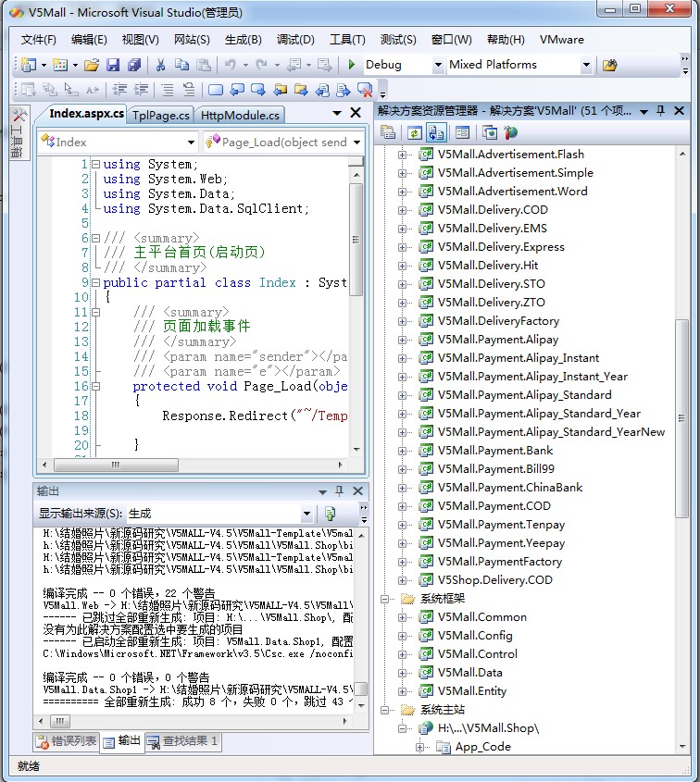Image resolution: width=700 pixels, height=782 pixels.
Task: Collapse the 系统主站 folder node
Action: tap(384, 710)
